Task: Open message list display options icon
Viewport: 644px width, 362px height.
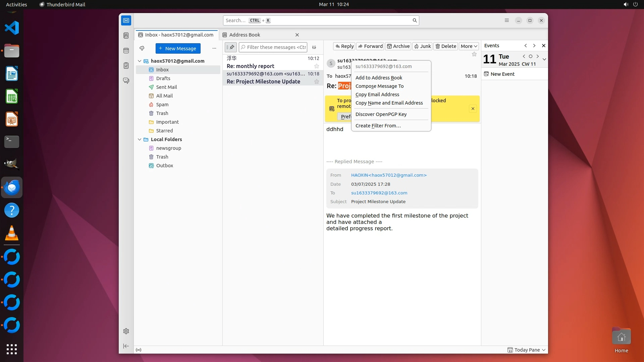Action: pyautogui.click(x=314, y=47)
